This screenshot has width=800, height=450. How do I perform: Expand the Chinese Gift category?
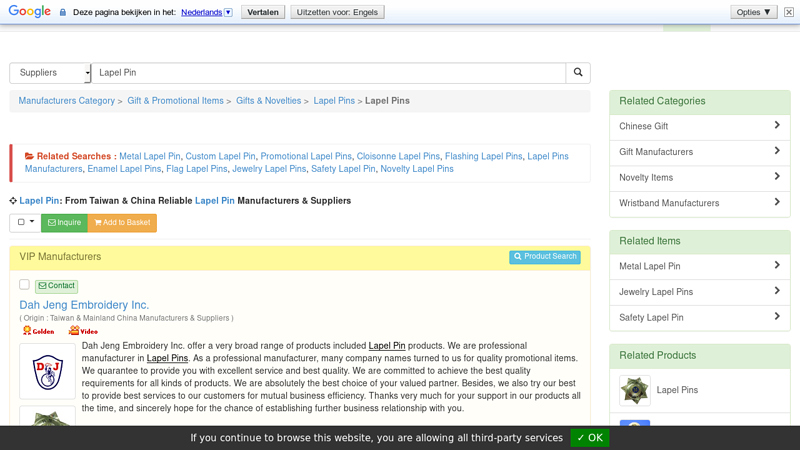[x=699, y=126]
